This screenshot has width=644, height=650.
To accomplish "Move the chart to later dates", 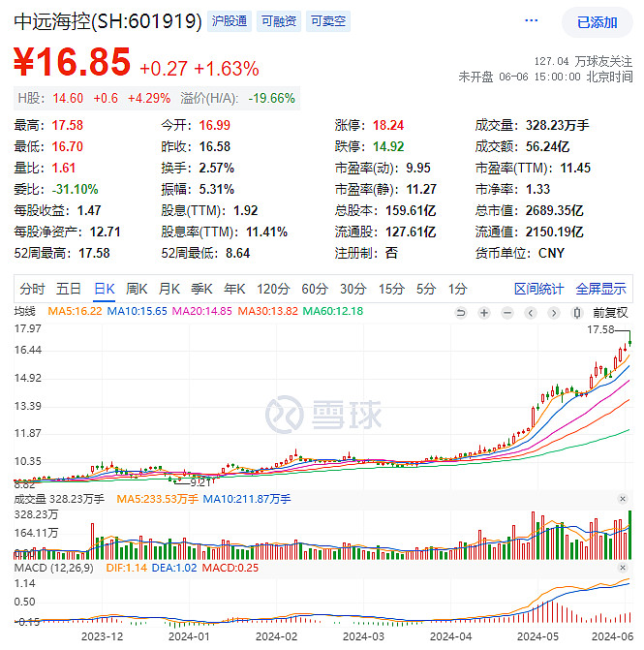I will (x=554, y=313).
